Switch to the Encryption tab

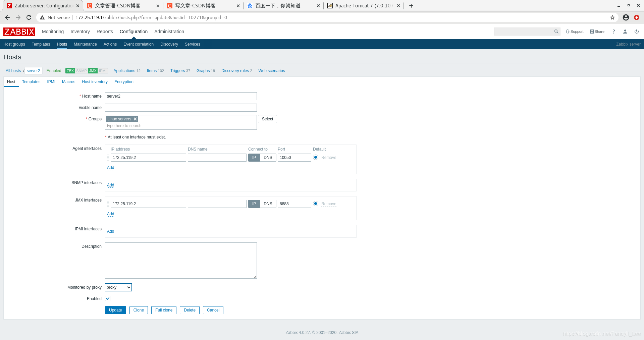coord(124,82)
